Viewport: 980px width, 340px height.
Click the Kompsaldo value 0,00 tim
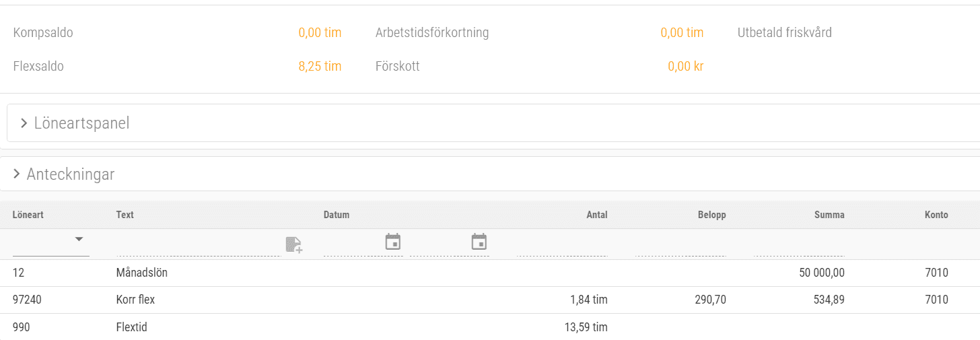click(x=320, y=32)
